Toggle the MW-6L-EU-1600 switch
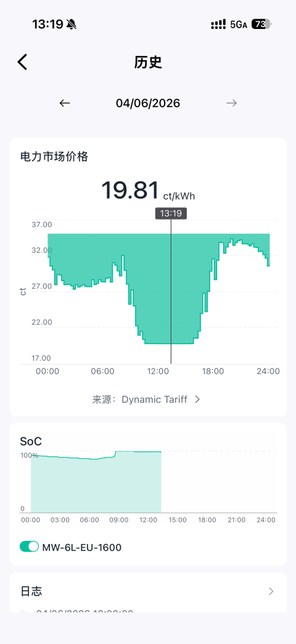 [29, 547]
